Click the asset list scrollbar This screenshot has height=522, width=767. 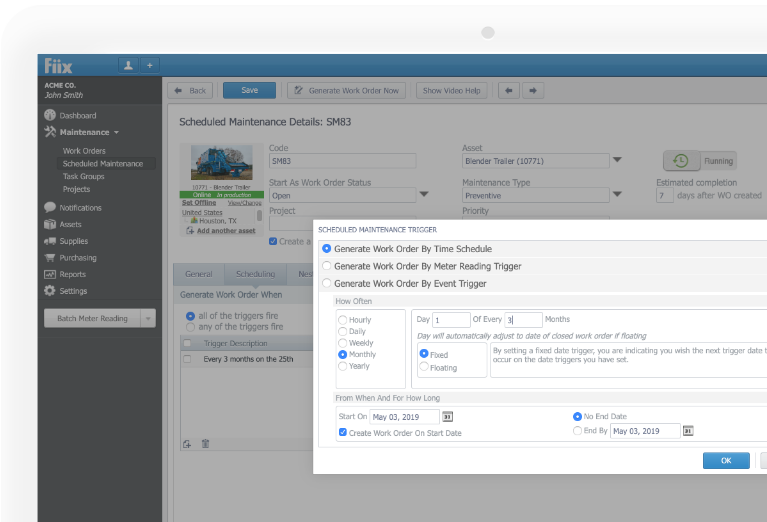pyautogui.click(x=259, y=216)
